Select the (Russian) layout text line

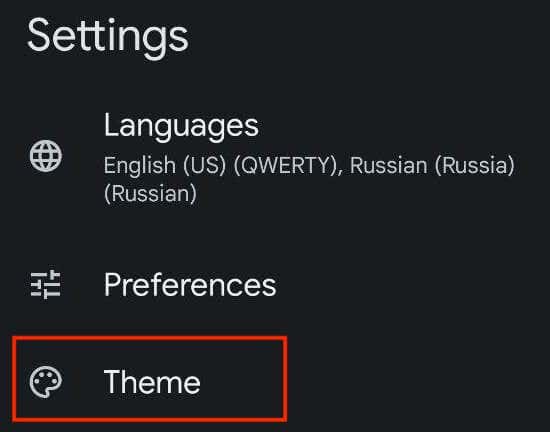tap(150, 194)
